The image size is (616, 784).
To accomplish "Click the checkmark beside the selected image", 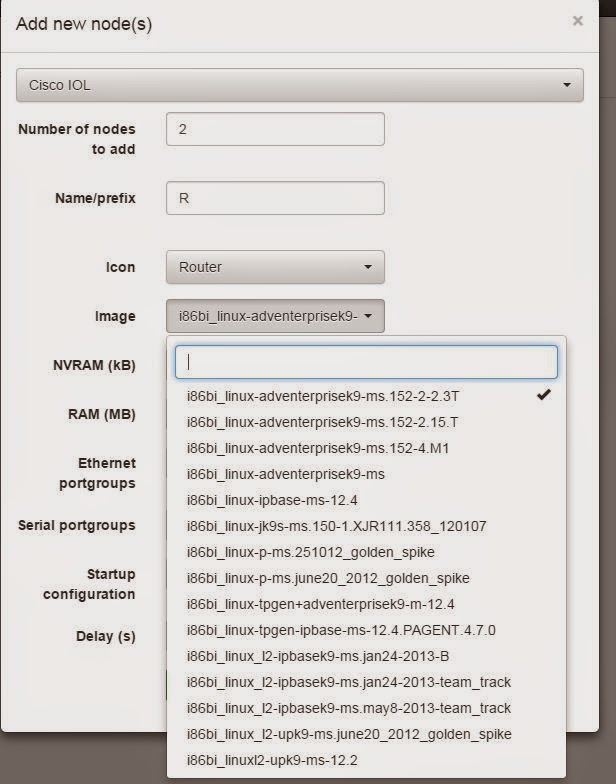I will 544,395.
